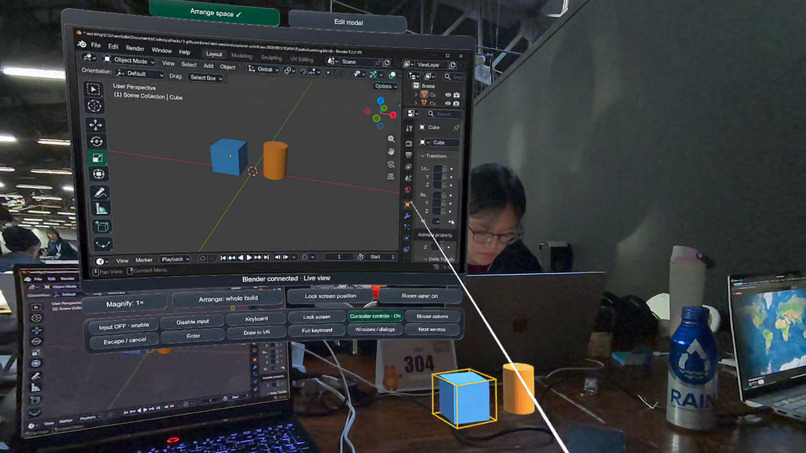Image resolution: width=806 pixels, height=453 pixels.
Task: Click the blue Z axis gizmo ball
Action: tap(380, 101)
